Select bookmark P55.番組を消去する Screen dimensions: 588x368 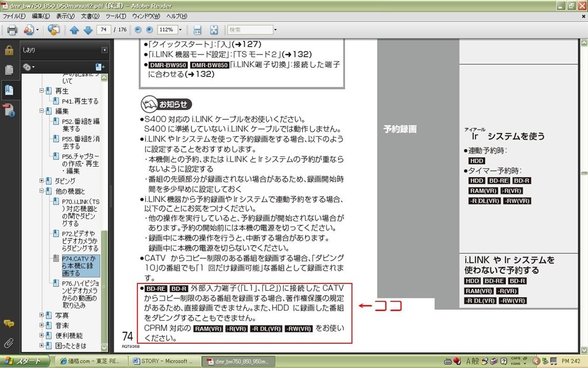tap(80, 143)
